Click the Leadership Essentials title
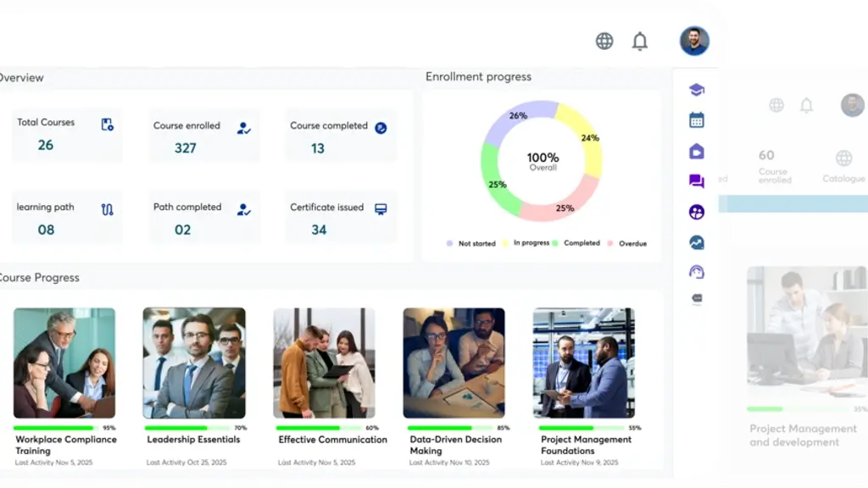This screenshot has height=488, width=868. pos(193,440)
